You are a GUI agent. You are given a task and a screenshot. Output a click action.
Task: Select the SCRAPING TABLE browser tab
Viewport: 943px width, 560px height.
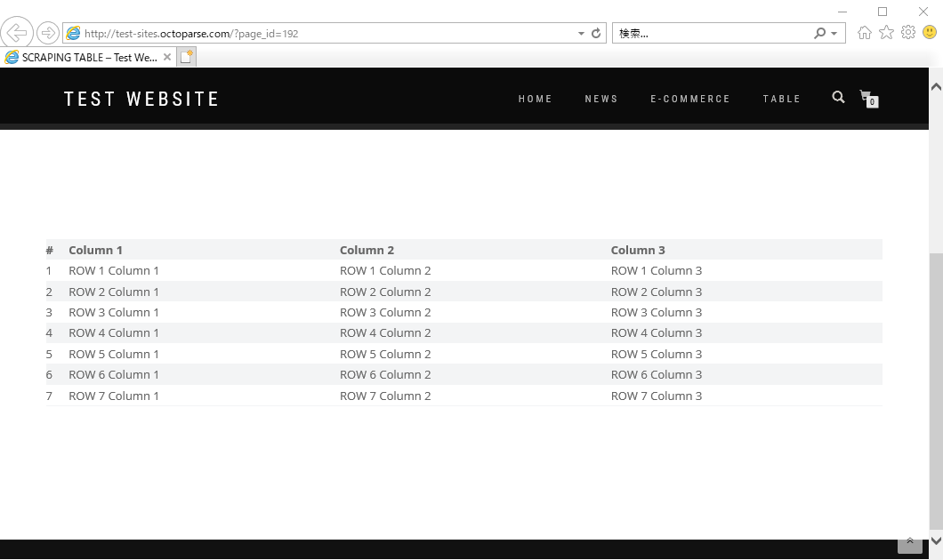pyautogui.click(x=89, y=57)
